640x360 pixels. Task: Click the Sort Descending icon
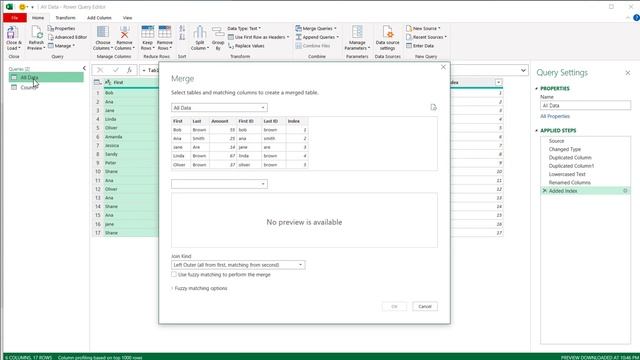click(x=182, y=37)
